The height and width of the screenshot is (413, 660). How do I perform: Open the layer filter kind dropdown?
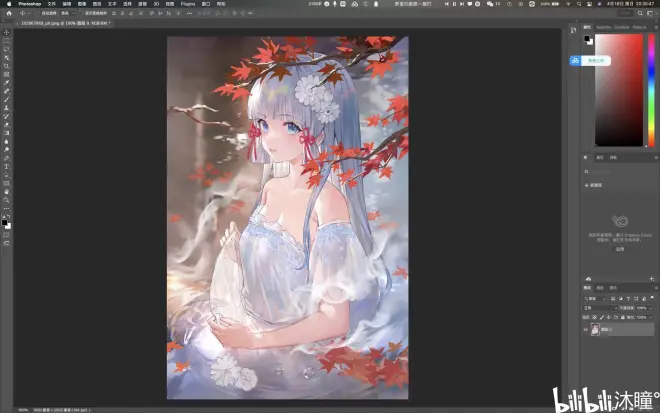(595, 298)
